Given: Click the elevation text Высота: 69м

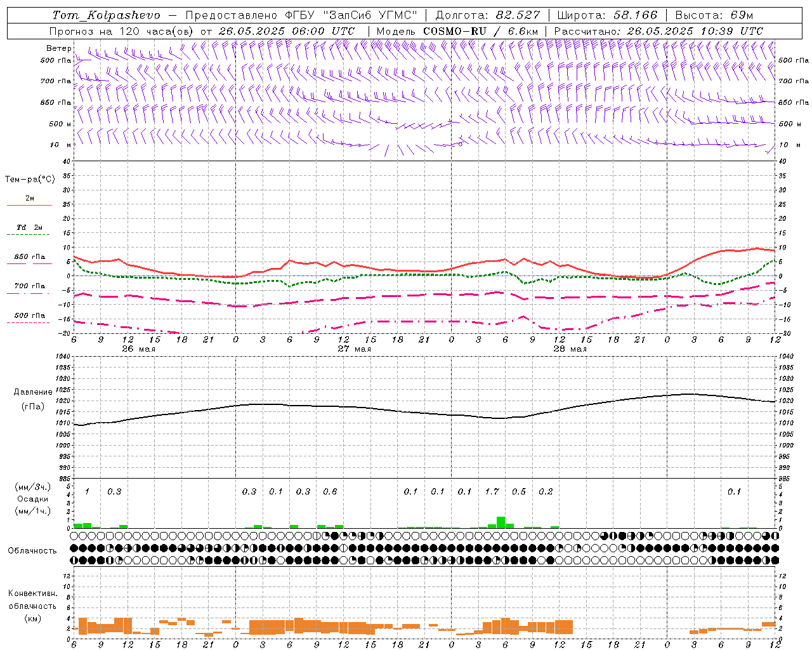Looking at the screenshot, I should (x=714, y=15).
